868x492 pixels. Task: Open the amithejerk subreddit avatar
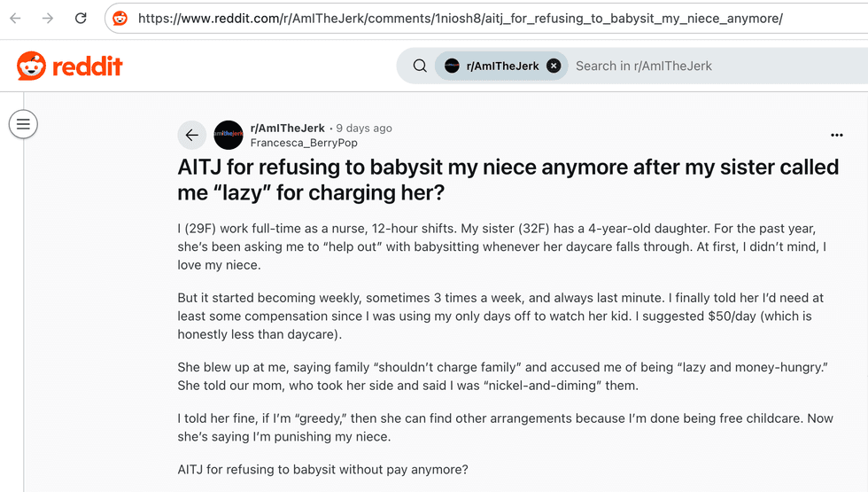tap(229, 135)
